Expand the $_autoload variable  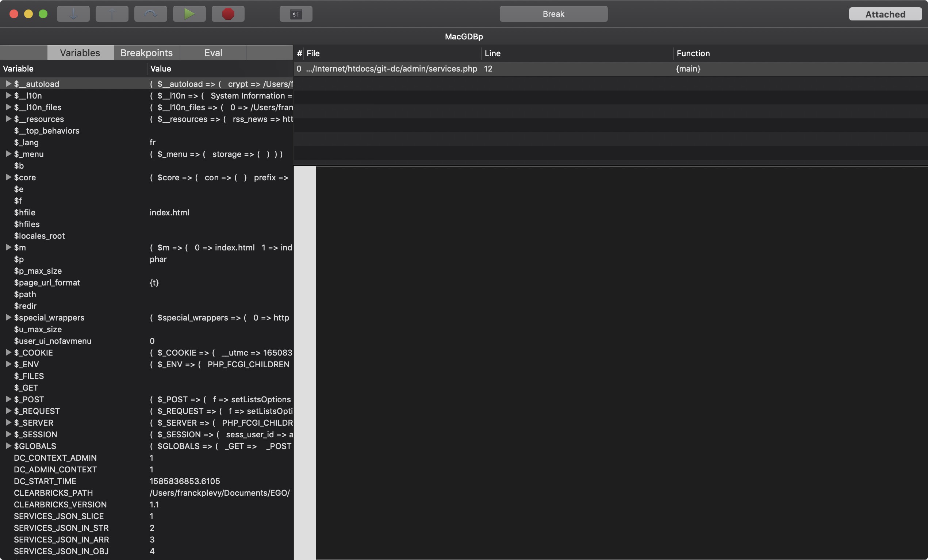(8, 84)
